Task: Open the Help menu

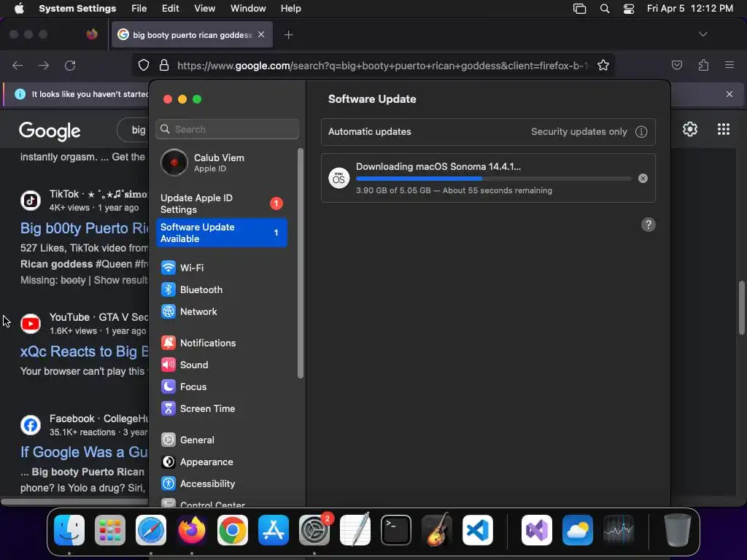Action: 290,9
